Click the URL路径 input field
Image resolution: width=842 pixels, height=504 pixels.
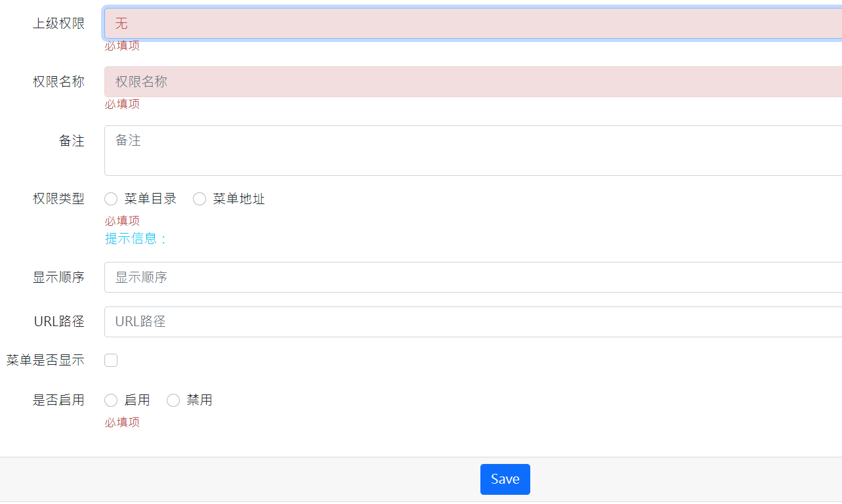[x=473, y=322]
